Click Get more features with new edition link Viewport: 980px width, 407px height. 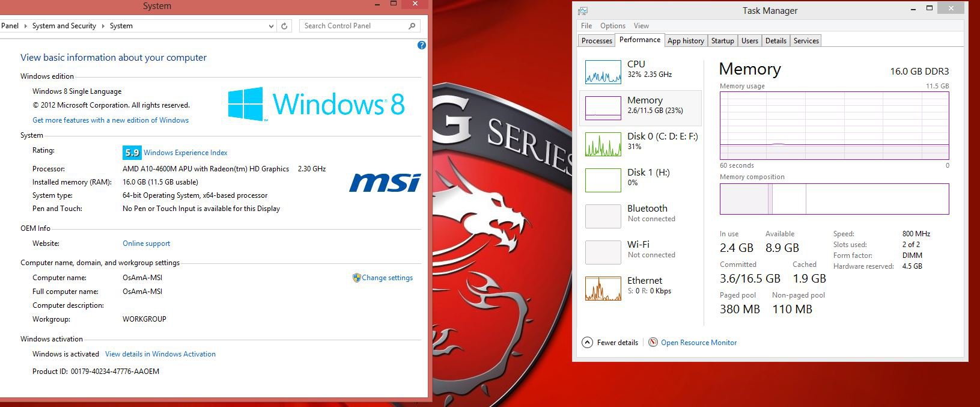[111, 120]
